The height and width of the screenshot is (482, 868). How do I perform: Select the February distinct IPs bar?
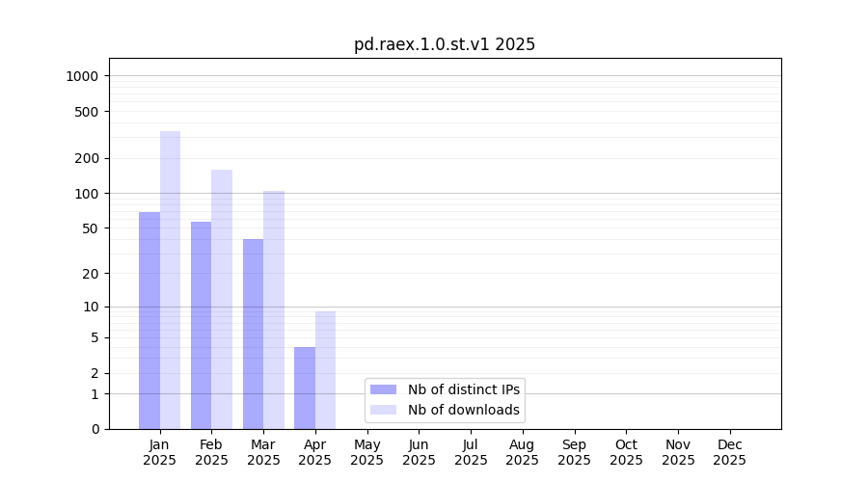(201, 325)
